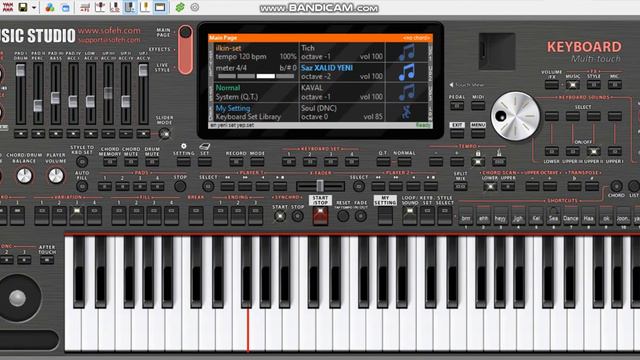Select KEYBOARD SET button 4

[351, 162]
